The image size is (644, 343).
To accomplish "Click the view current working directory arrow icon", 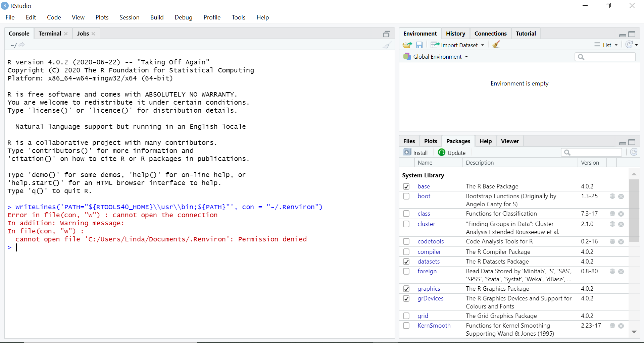I will pyautogui.click(x=22, y=45).
